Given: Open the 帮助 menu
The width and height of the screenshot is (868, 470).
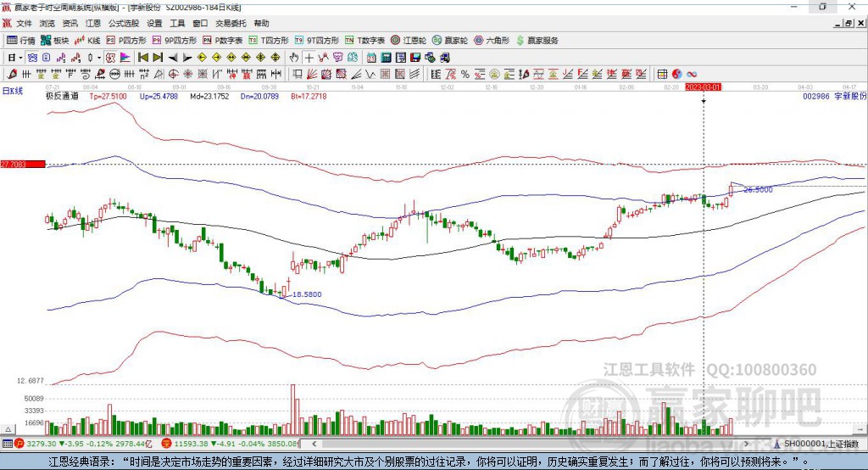Looking at the screenshot, I should click(261, 23).
